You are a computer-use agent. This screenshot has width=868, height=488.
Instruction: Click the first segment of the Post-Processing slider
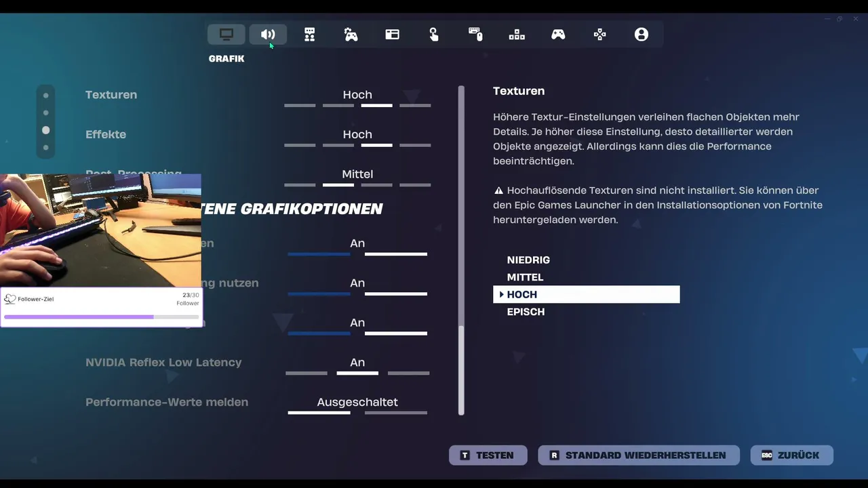pyautogui.click(x=300, y=185)
